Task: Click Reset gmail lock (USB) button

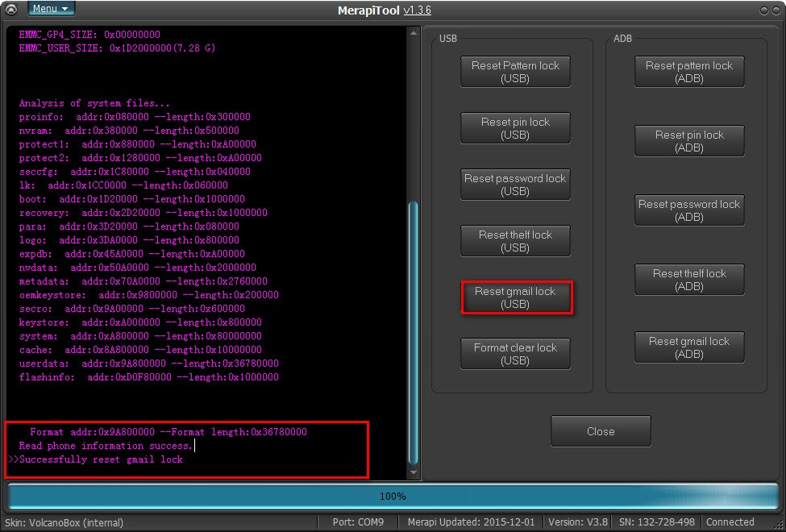Action: pos(515,297)
